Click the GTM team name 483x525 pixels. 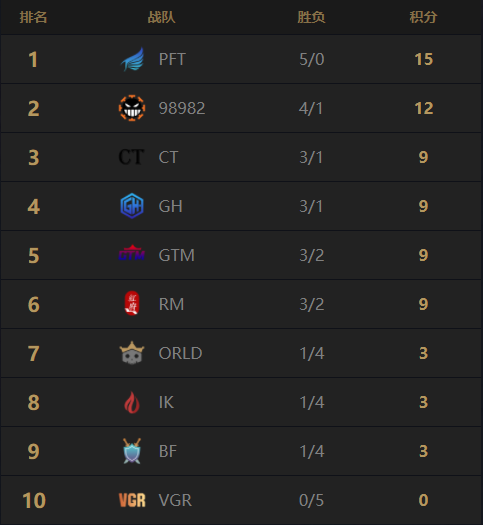[x=176, y=255]
